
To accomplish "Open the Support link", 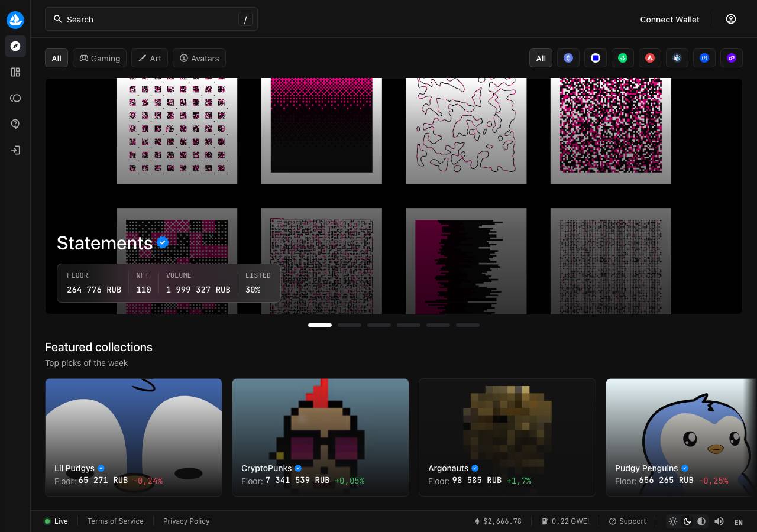I will coord(627,521).
